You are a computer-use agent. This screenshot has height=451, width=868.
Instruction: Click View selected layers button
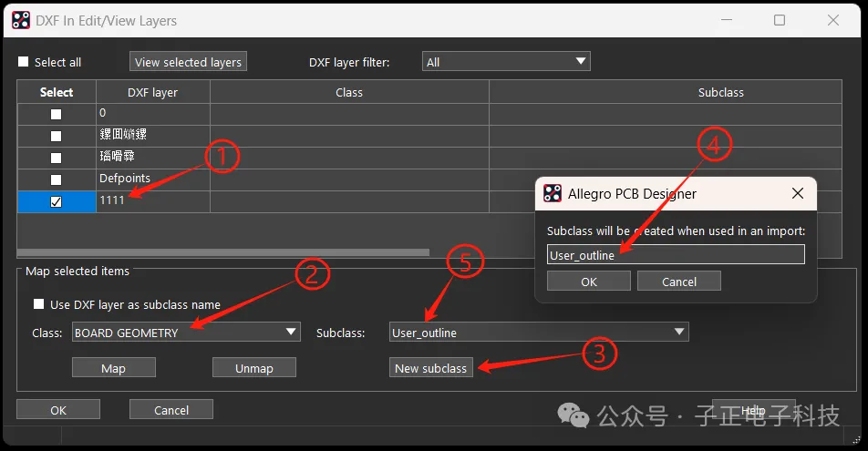[x=188, y=61]
